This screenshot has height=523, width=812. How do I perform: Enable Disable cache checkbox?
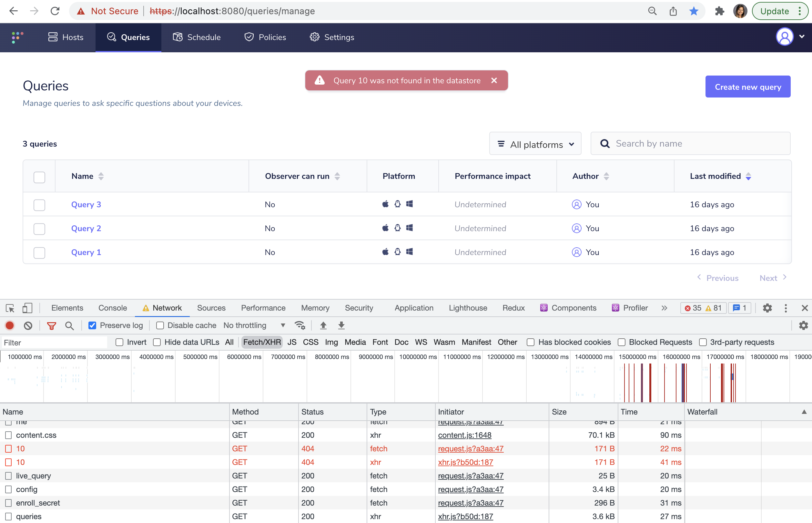point(160,325)
